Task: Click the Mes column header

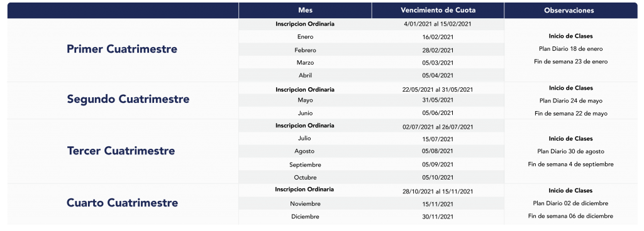Action: 305,11
